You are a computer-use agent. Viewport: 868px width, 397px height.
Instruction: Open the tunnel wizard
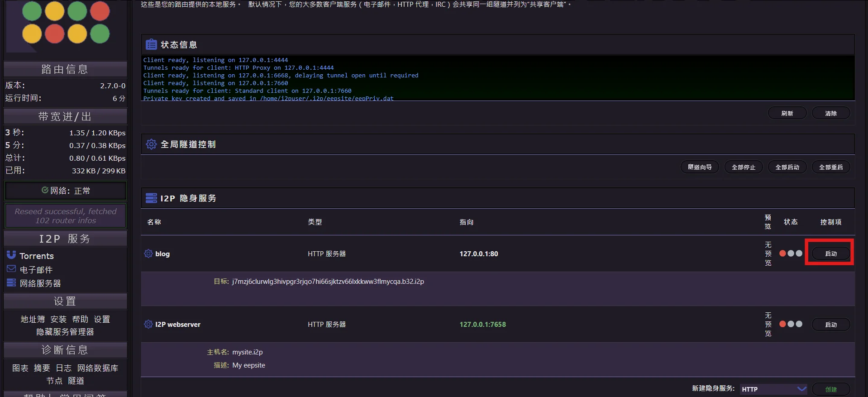tap(699, 167)
